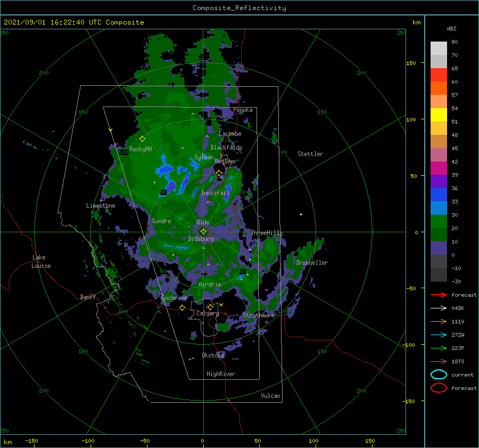Click the 0 dBZ purple swatch

click(x=439, y=248)
